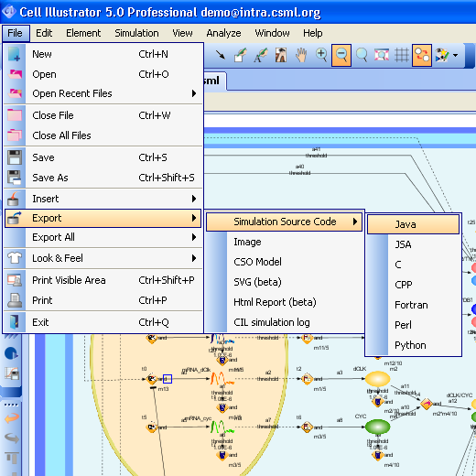Click the green mRNA_cyc waveform node
476x476 pixels.
(x=222, y=427)
